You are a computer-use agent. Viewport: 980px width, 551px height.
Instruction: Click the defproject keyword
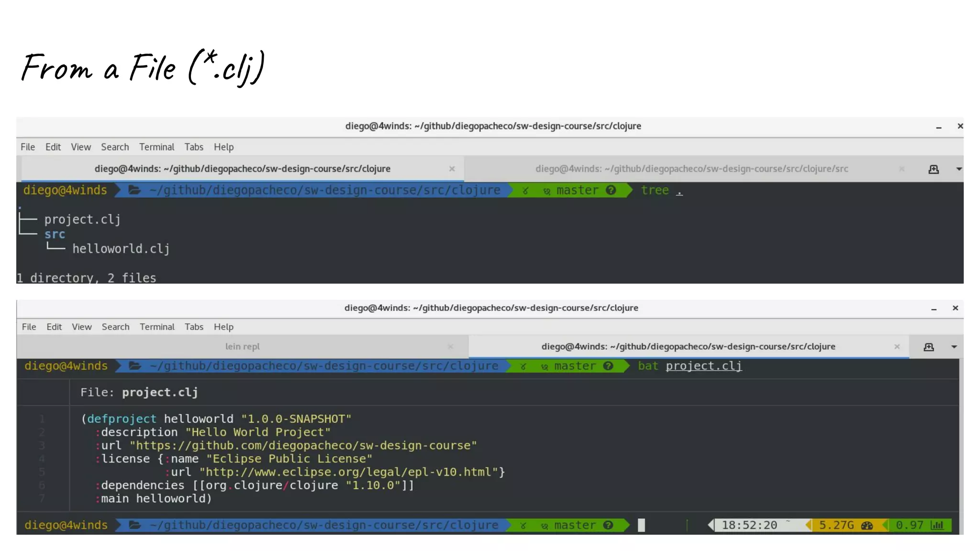[122, 419]
